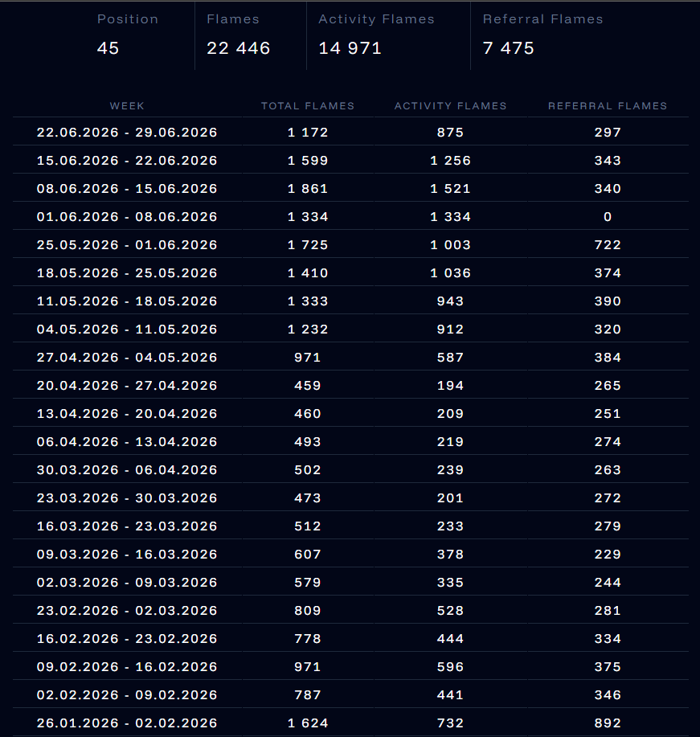Select referral flames value 229

[x=608, y=555]
